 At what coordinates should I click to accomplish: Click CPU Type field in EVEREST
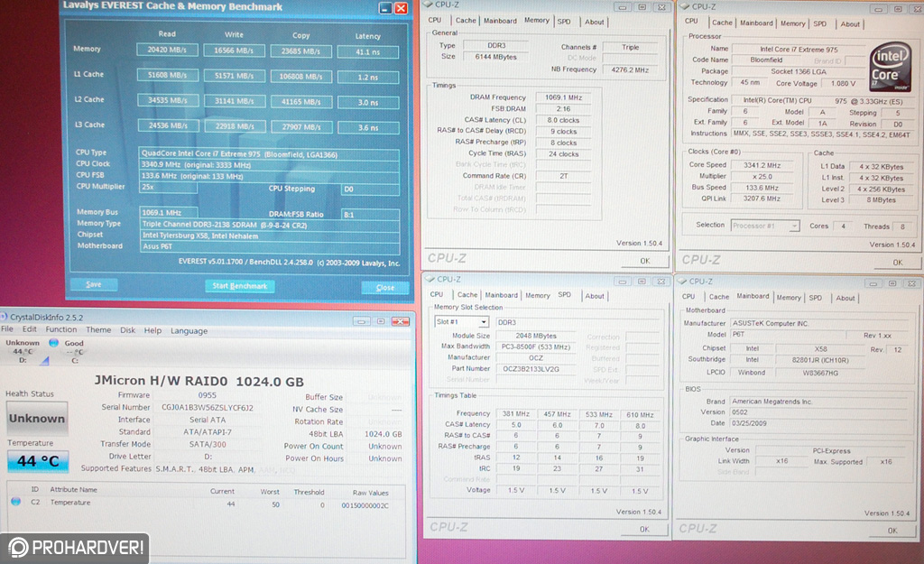269,154
